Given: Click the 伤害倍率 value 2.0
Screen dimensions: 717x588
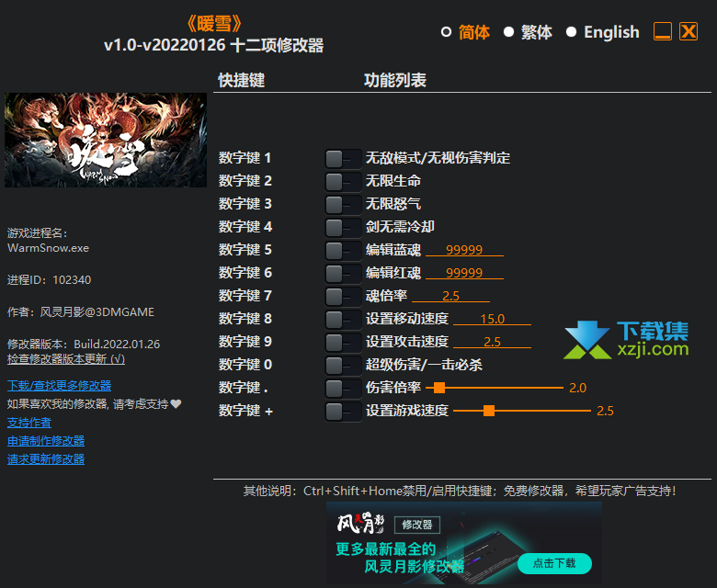Looking at the screenshot, I should tap(577, 388).
